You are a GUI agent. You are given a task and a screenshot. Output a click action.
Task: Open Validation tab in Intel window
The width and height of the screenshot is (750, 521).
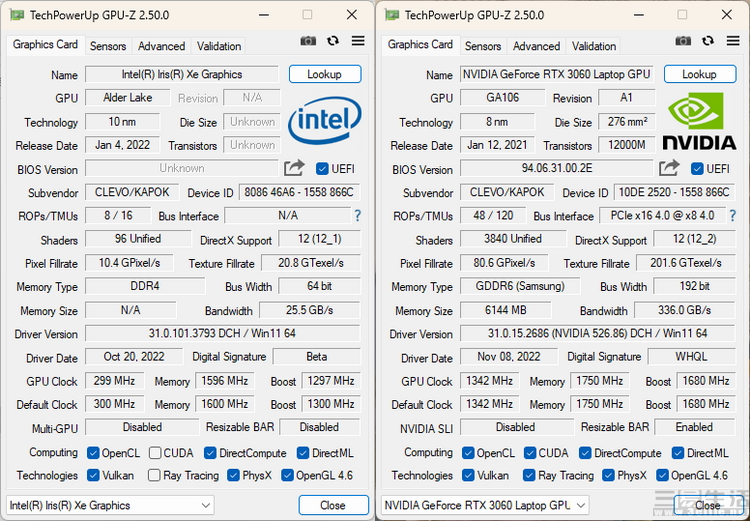(219, 46)
